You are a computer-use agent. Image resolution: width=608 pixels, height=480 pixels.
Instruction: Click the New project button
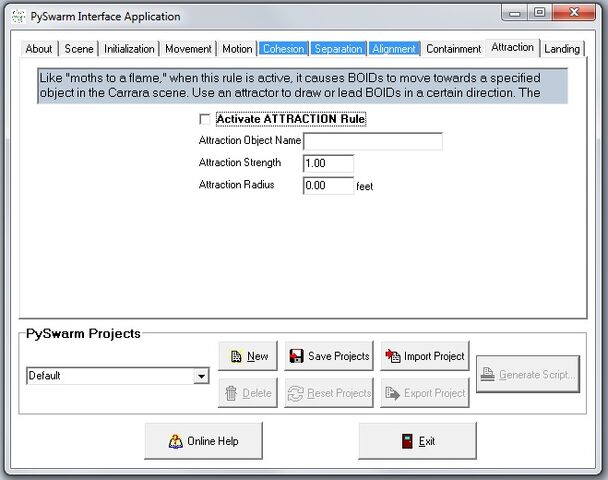tap(248, 356)
